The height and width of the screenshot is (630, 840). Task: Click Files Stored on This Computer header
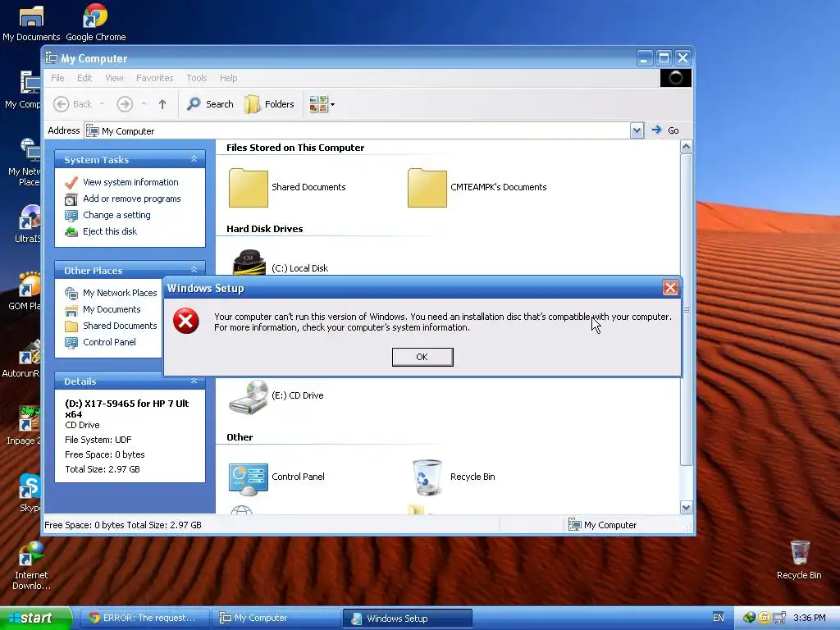click(295, 148)
